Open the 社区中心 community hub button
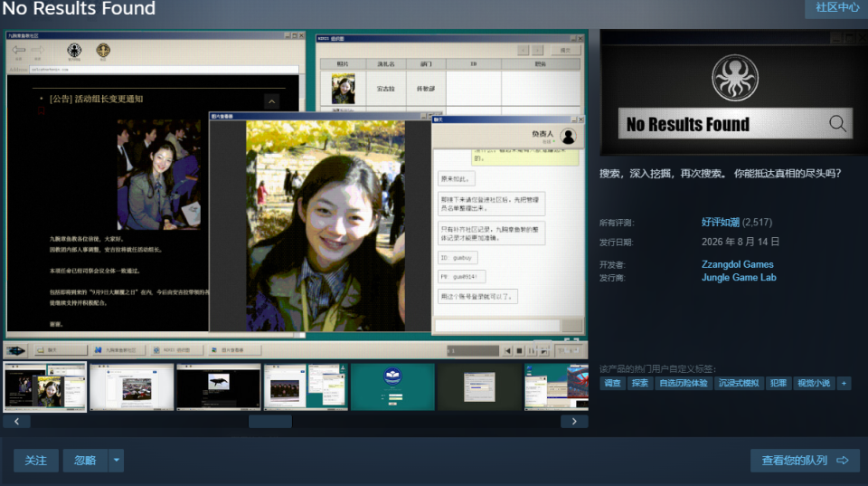This screenshot has width=868, height=486. coord(836,8)
